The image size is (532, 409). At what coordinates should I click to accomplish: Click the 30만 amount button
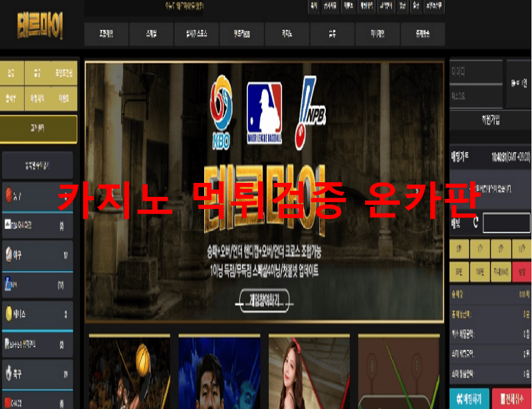[459, 271]
